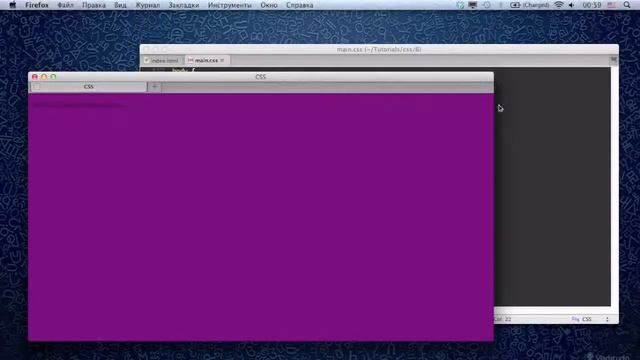Switch to index.html tab in editor

click(162, 60)
